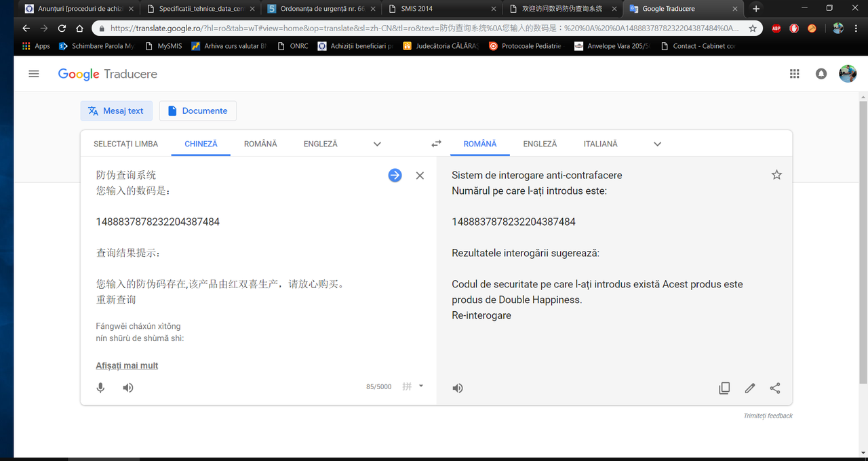Select ENGLEZĂ as target language
The height and width of the screenshot is (461, 868).
click(x=540, y=144)
